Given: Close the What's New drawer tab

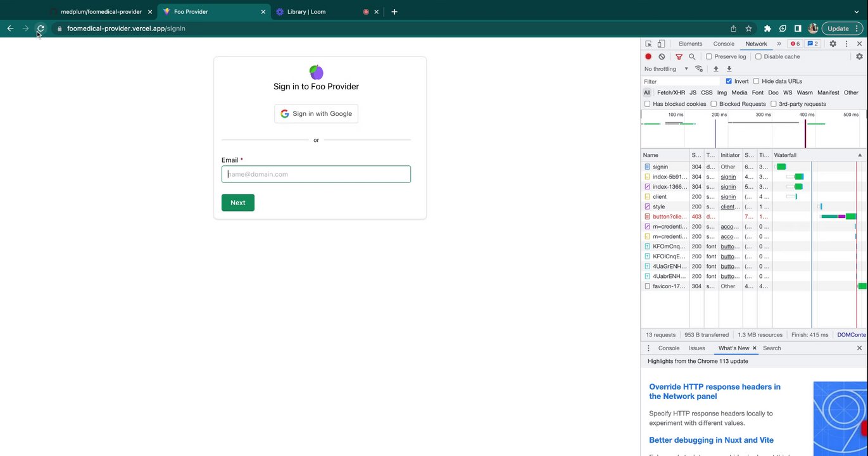Looking at the screenshot, I should click(x=754, y=348).
